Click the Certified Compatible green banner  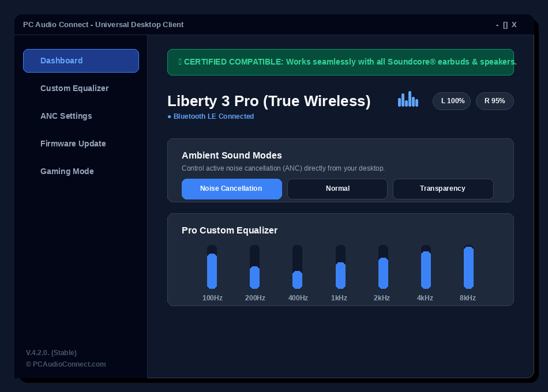pyautogui.click(x=340, y=62)
